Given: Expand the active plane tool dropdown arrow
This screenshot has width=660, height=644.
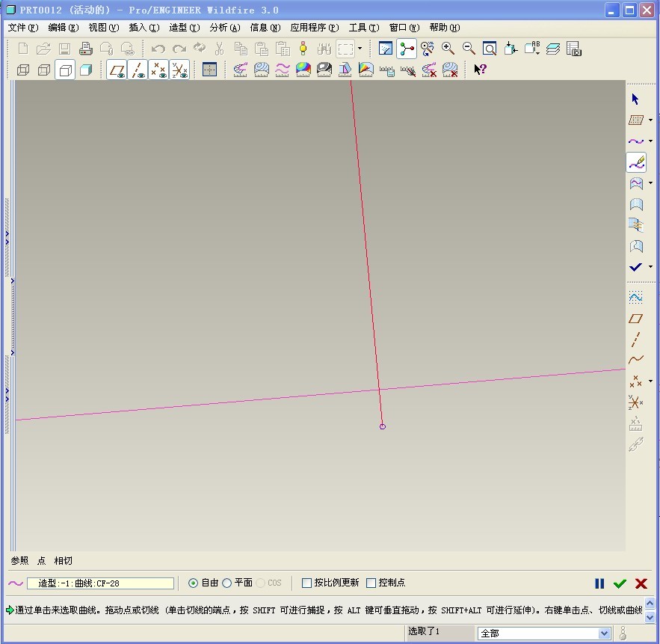Looking at the screenshot, I should tap(651, 120).
